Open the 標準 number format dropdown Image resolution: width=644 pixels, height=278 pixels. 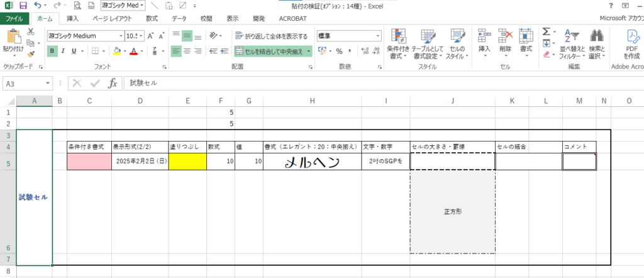click(x=349, y=36)
